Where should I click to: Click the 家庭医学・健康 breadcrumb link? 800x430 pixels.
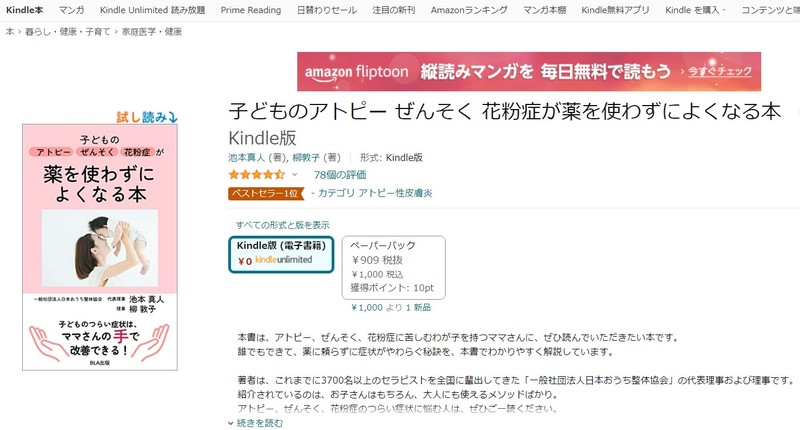point(152,32)
